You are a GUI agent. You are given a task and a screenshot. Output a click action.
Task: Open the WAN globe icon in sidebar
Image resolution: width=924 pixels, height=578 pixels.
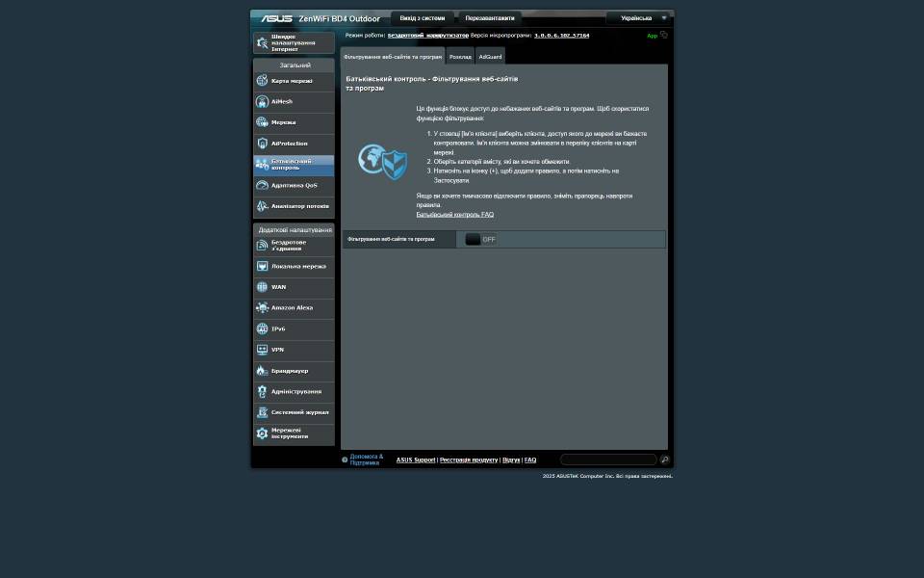(262, 287)
